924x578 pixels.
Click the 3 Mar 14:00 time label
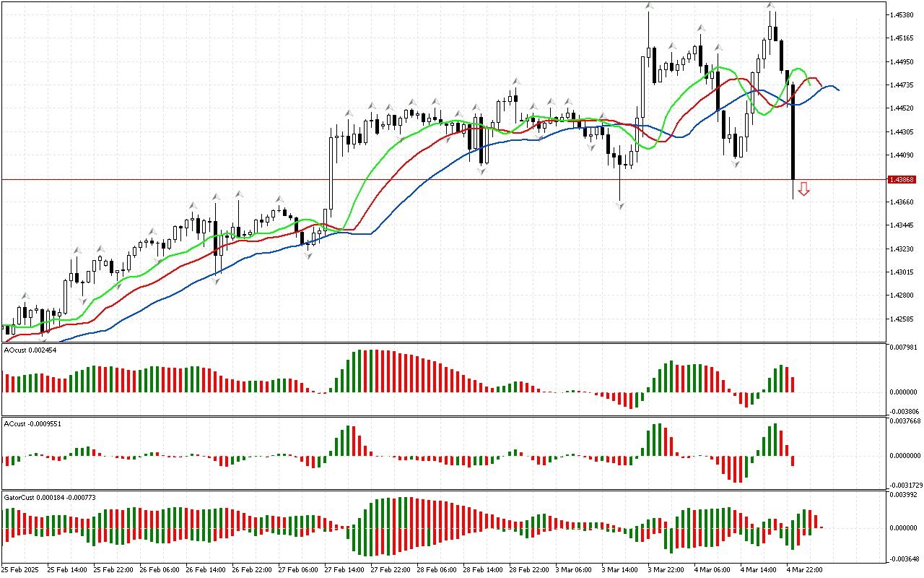click(620, 569)
